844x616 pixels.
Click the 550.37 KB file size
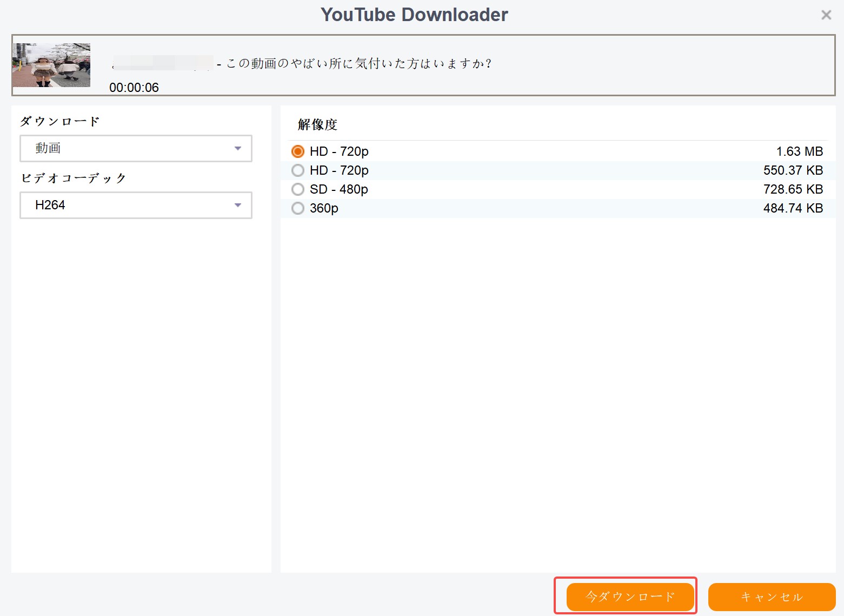[x=793, y=170]
